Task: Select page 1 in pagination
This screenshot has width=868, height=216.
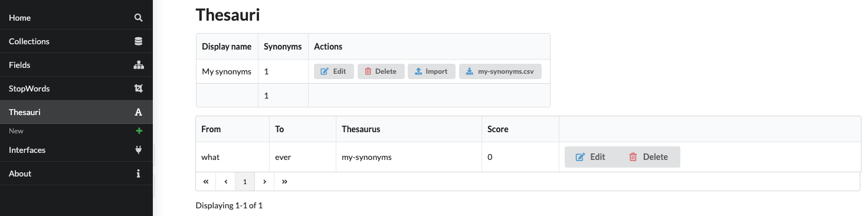Action: pyautogui.click(x=245, y=182)
